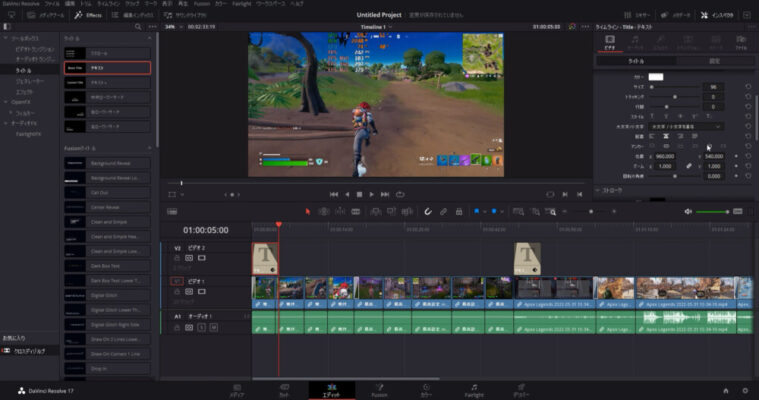Stop playback with the square button
This screenshot has height=400, width=759.
(x=359, y=194)
